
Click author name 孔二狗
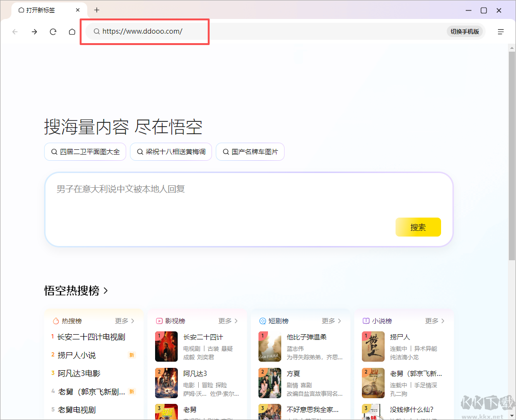pyautogui.click(x=398, y=393)
